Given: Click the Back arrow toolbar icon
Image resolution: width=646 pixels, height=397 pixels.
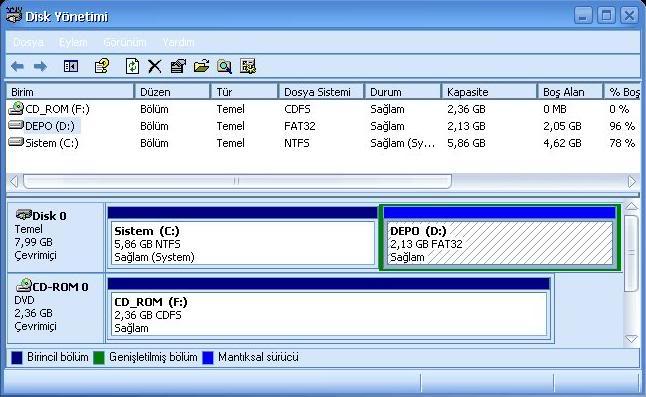Looking at the screenshot, I should coord(17,66).
